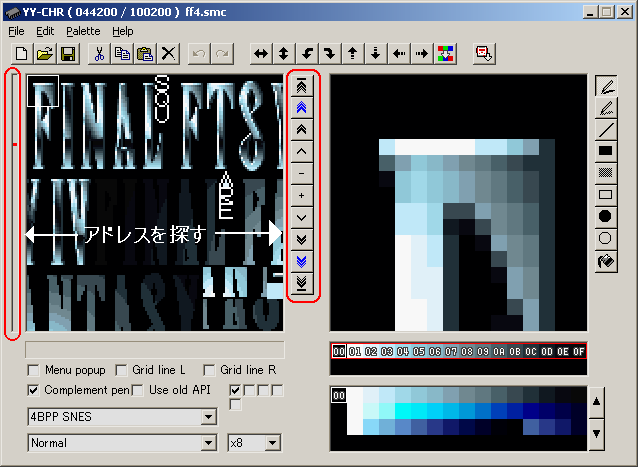Viewport: 638px width, 467px height.
Task: Select the second pen brush tool
Action: (606, 108)
